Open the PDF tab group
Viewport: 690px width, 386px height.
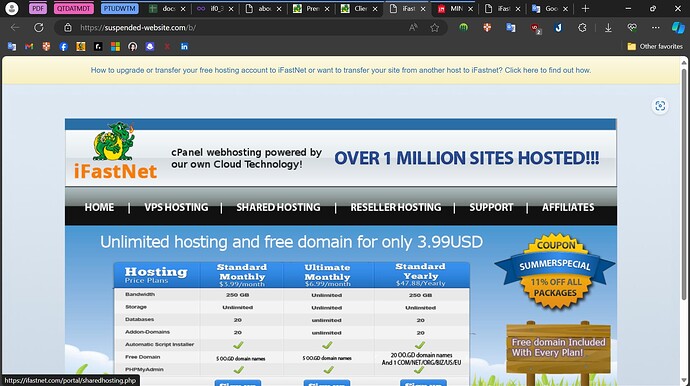(38, 8)
